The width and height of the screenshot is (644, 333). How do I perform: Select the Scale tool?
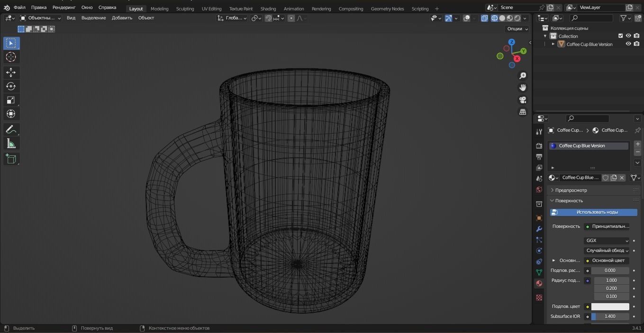[11, 100]
